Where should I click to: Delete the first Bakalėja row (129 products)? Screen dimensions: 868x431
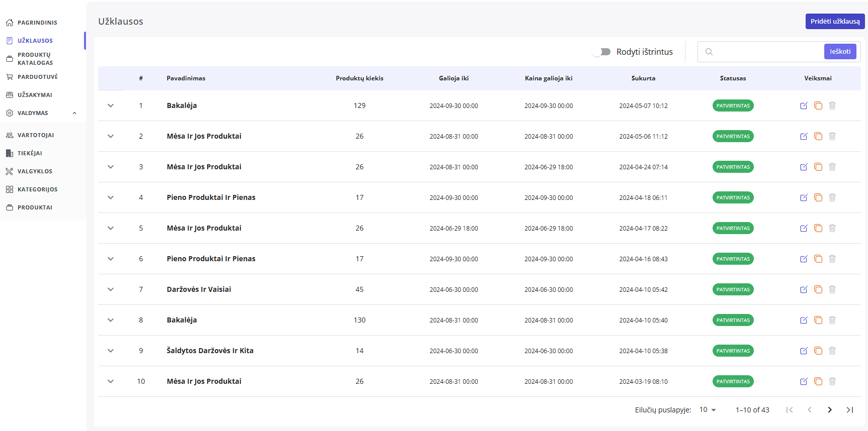[832, 105]
